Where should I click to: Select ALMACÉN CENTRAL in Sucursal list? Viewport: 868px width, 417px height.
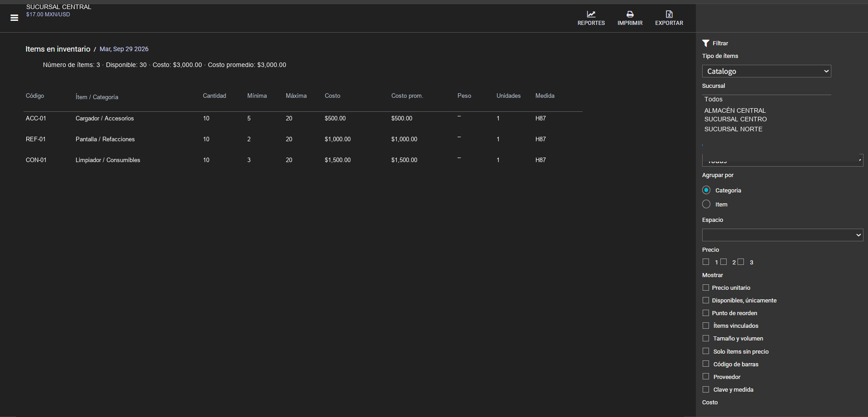coord(735,110)
